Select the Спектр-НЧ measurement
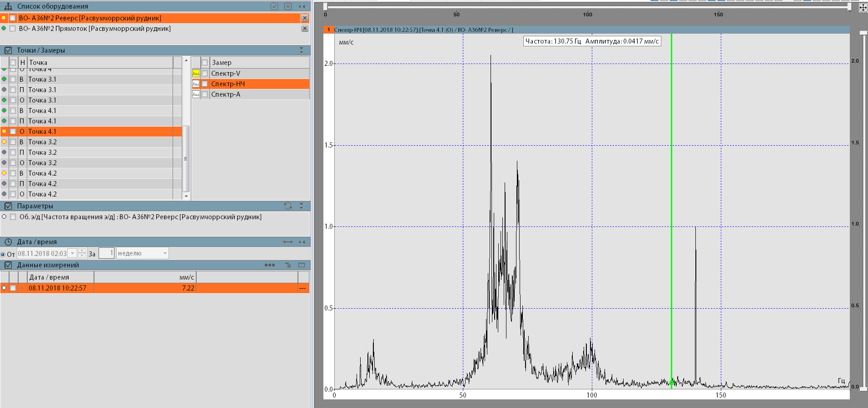The image size is (868, 408). pos(251,84)
